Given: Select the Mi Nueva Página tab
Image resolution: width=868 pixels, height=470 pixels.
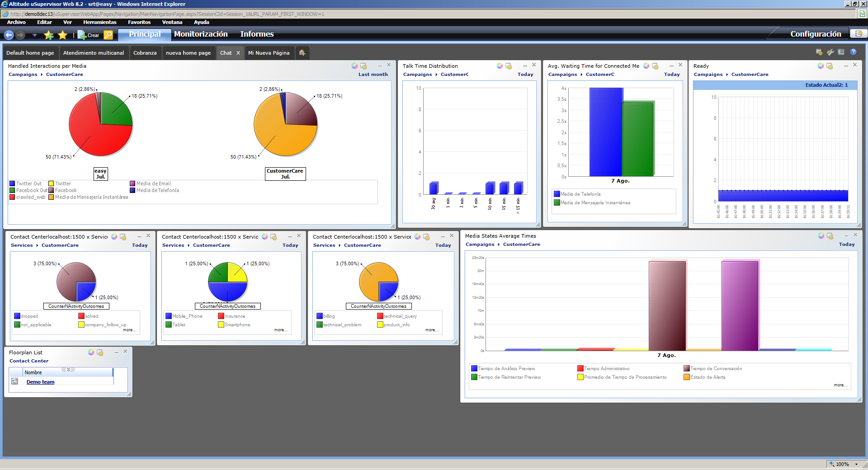Looking at the screenshot, I should pos(269,53).
